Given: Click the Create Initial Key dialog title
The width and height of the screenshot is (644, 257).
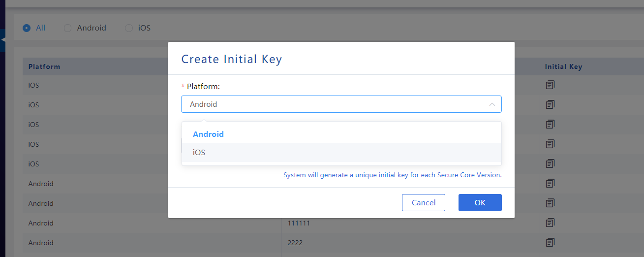Looking at the screenshot, I should (x=232, y=59).
